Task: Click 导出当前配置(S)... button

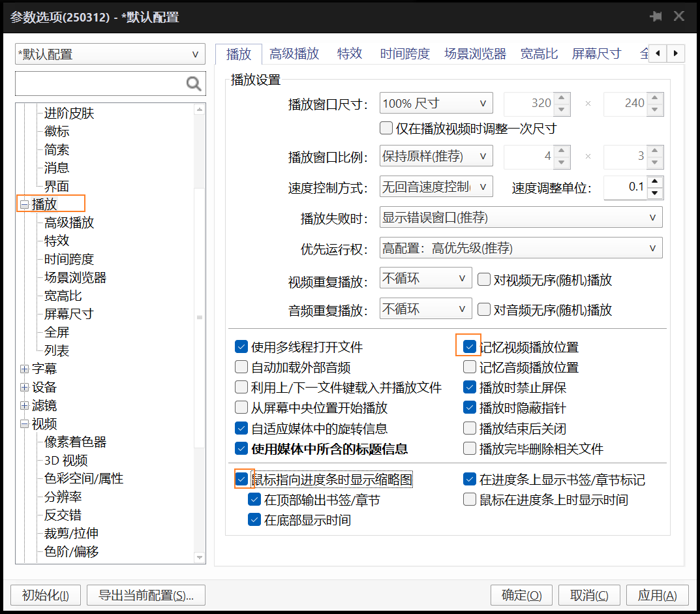Action: tap(146, 595)
